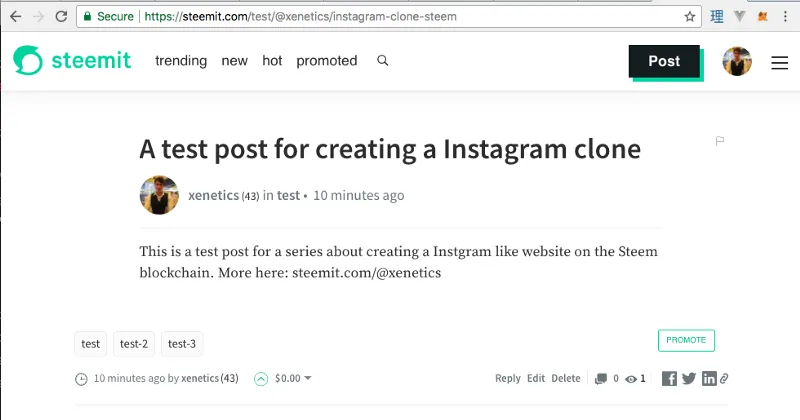Viewport: 800px width, 420px height.
Task: Toggle the upvote arrow on post
Action: (x=261, y=379)
